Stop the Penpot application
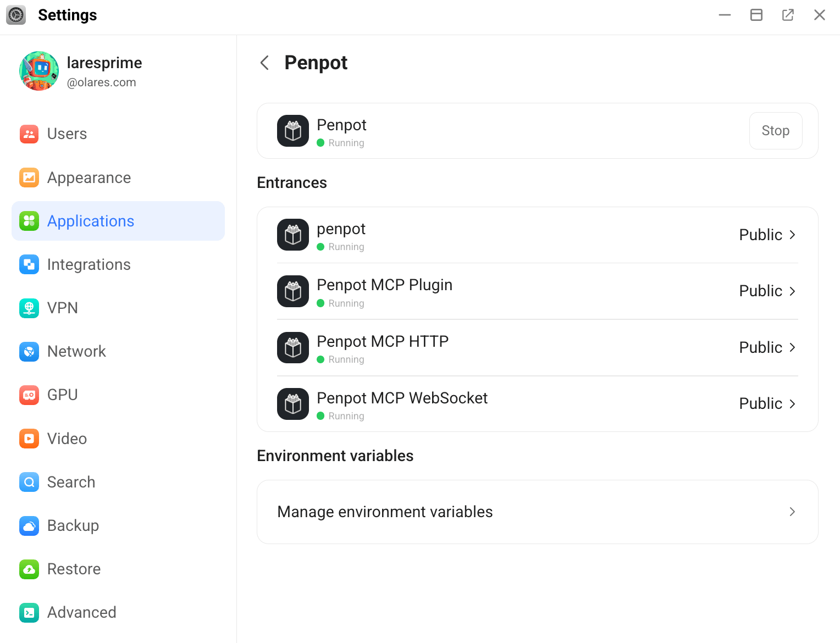The image size is (840, 643). tap(776, 131)
